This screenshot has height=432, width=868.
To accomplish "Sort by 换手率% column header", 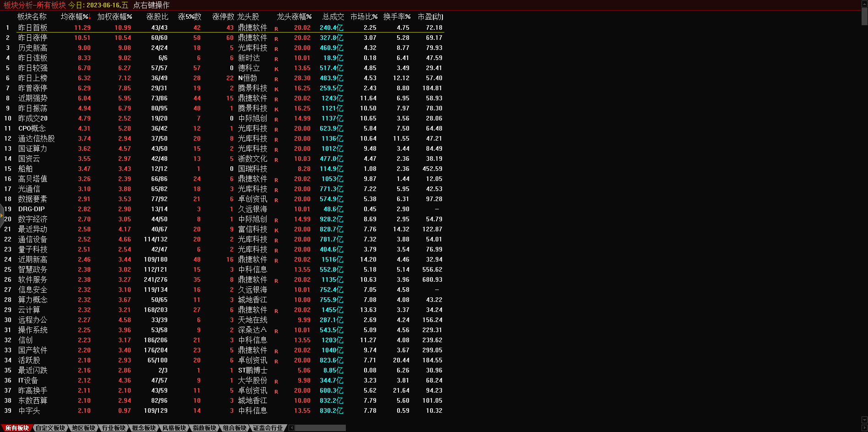I will [397, 16].
